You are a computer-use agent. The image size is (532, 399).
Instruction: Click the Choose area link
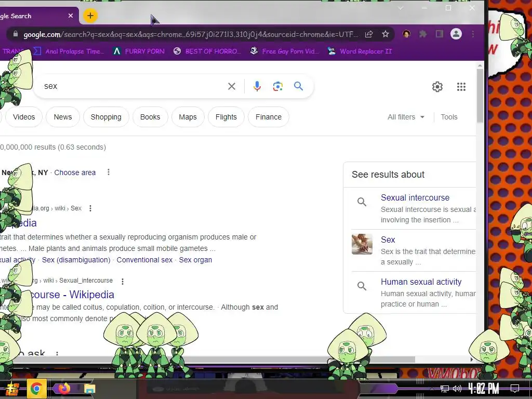coord(75,172)
